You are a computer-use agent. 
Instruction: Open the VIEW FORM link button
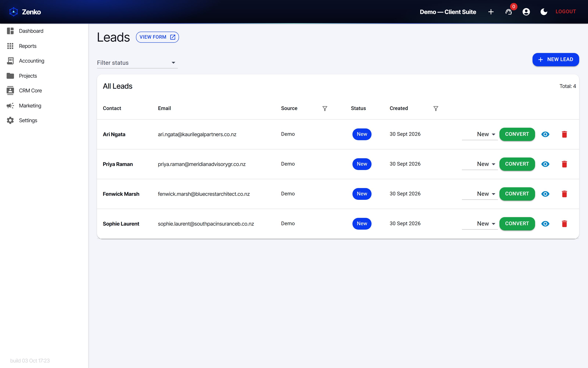click(157, 37)
